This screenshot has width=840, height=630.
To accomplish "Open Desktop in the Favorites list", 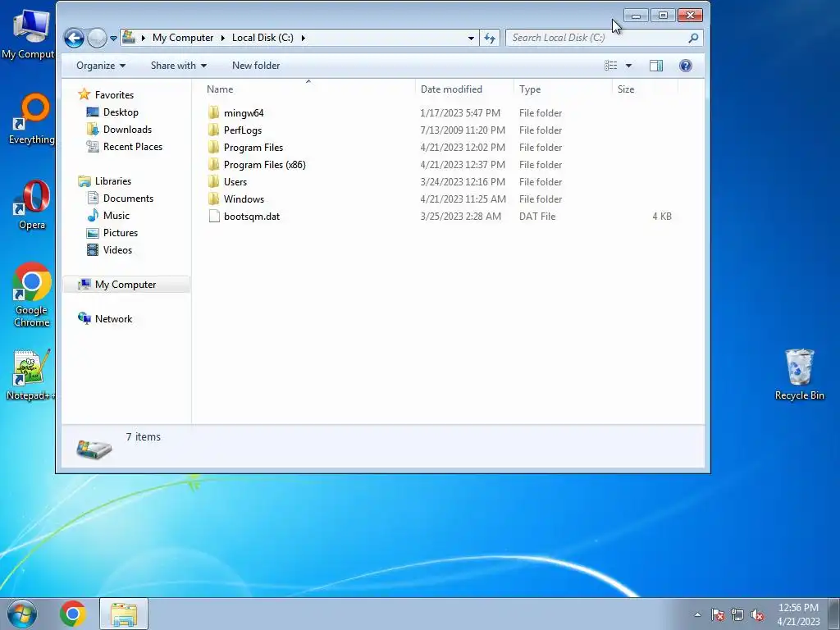I will coord(121,112).
